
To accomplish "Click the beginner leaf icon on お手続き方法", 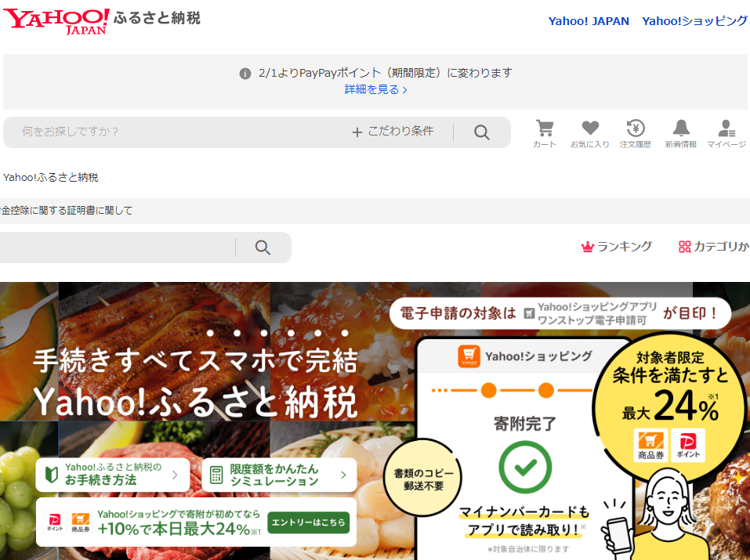I will (51, 475).
